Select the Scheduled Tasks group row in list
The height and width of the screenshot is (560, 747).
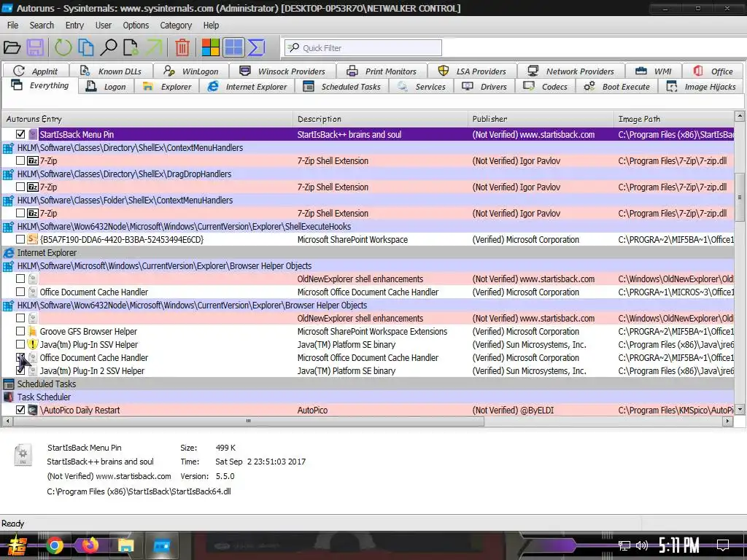tap(368, 384)
